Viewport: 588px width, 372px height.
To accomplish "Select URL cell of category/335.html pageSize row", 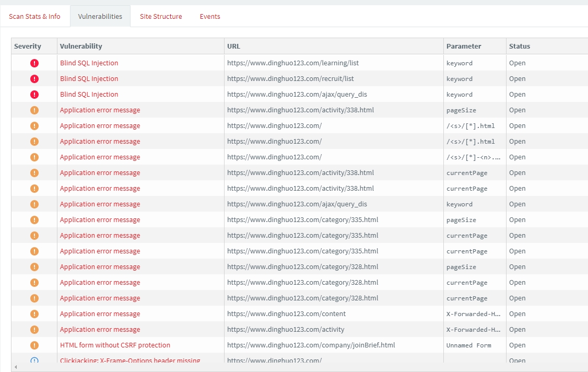I will (303, 220).
